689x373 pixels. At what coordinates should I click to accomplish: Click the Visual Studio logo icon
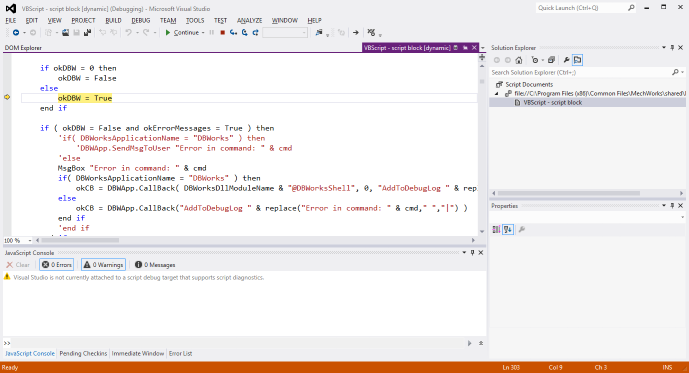tap(11, 8)
